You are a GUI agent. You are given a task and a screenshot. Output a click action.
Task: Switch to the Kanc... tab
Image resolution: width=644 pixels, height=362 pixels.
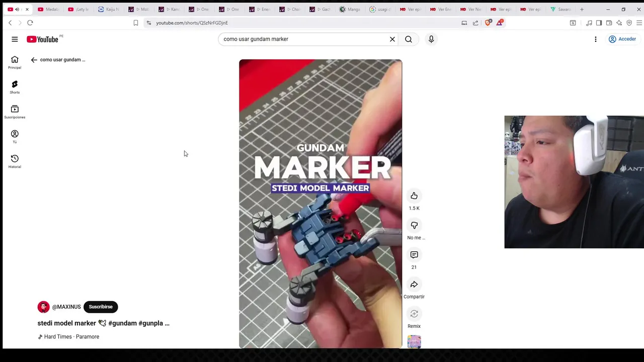click(170, 9)
